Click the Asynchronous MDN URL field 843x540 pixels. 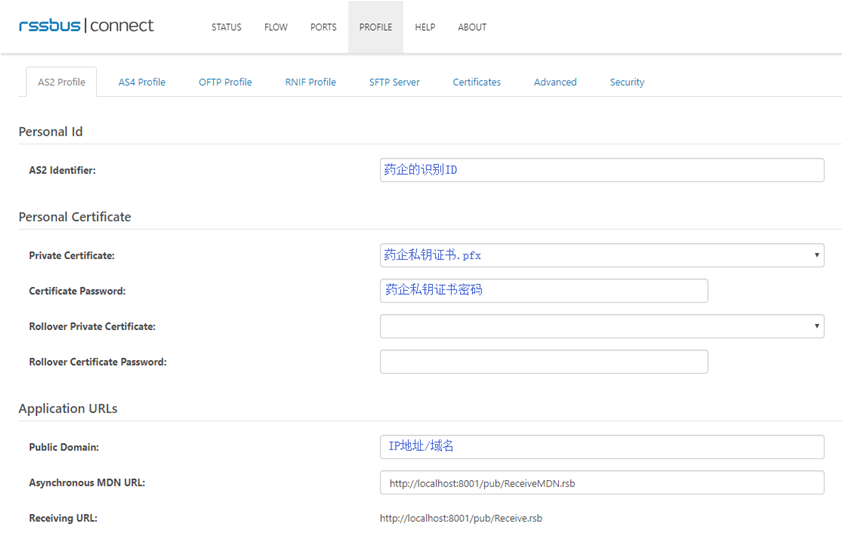click(602, 482)
